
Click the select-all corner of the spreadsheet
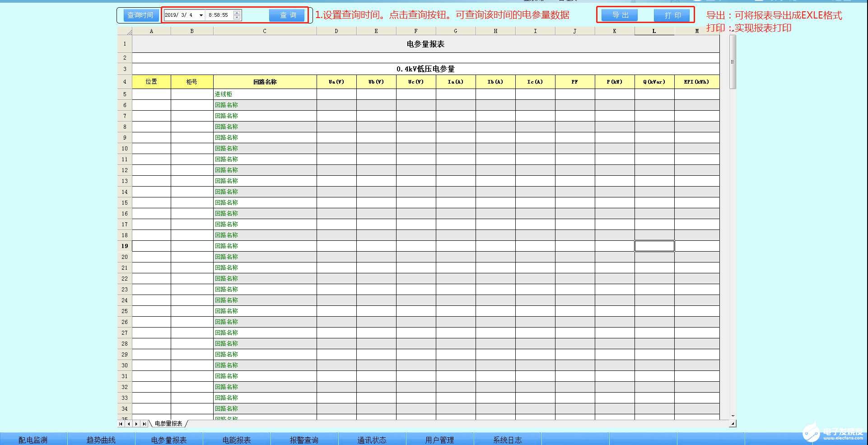click(x=125, y=31)
